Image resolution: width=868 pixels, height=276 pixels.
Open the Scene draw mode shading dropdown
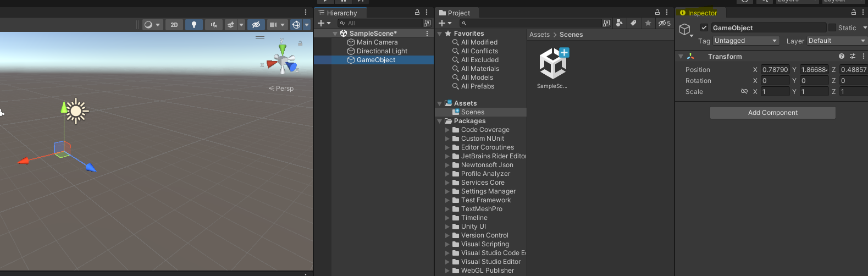[152, 25]
